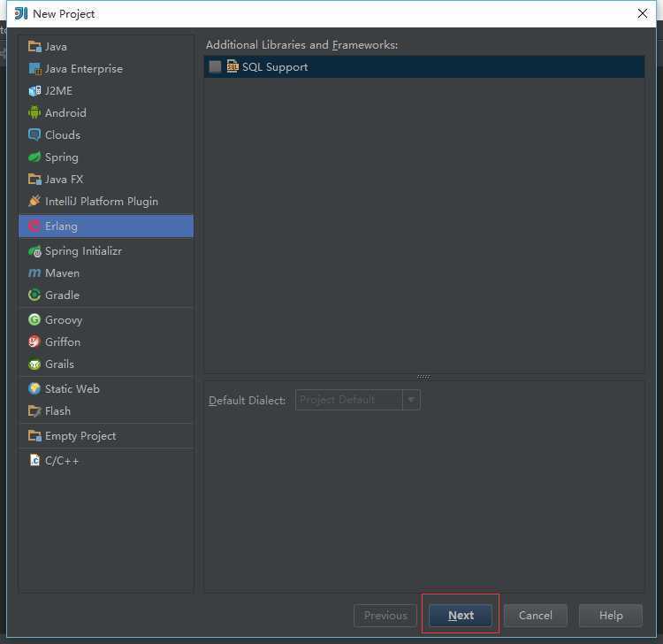
Task: Click the Griffon icon
Action: point(34,341)
